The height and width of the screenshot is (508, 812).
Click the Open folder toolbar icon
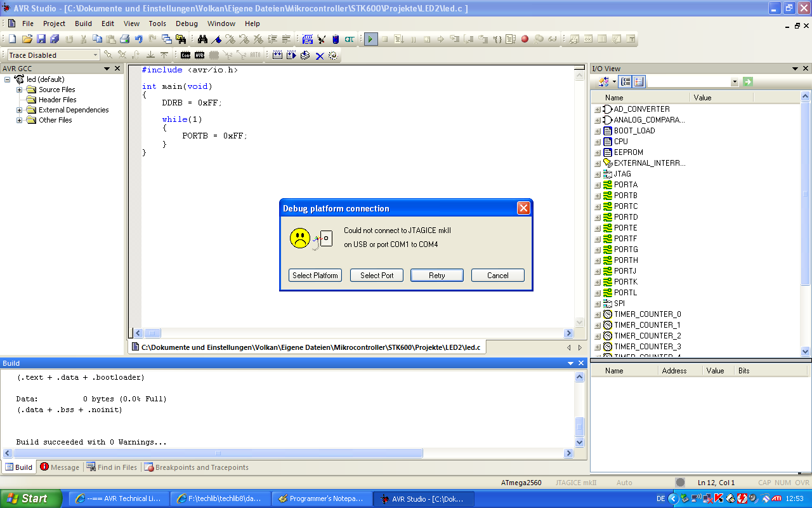pyautogui.click(x=27, y=39)
